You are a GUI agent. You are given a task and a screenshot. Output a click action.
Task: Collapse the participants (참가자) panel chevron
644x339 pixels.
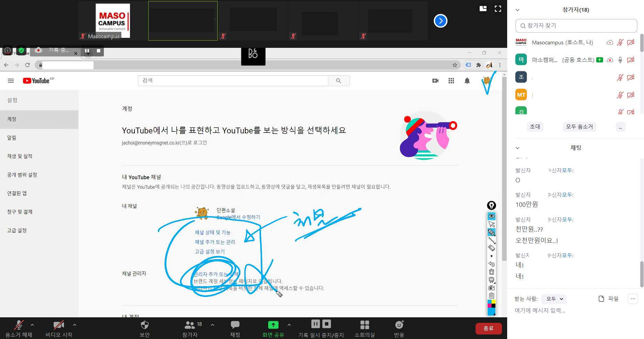pyautogui.click(x=517, y=10)
